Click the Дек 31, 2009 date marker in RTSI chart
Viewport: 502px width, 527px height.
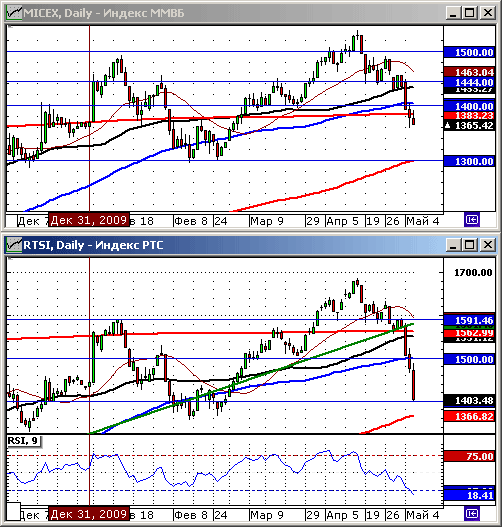89,514
